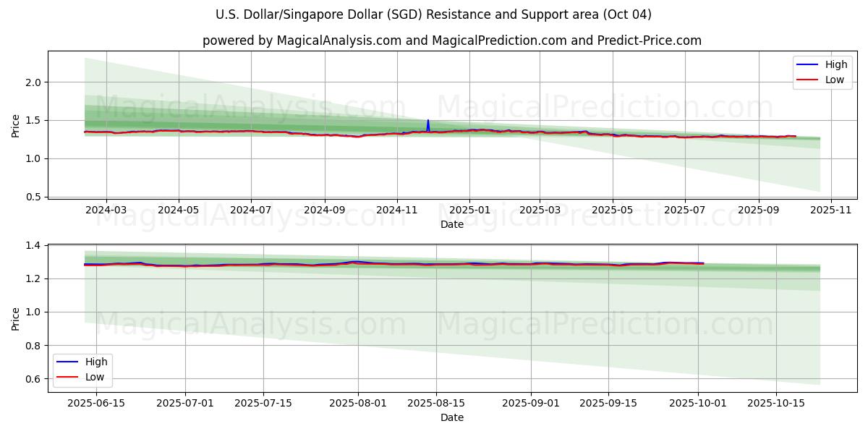The height and width of the screenshot is (434, 868).
Task: Click the Price y-axis label of top chart
Action: point(16,126)
